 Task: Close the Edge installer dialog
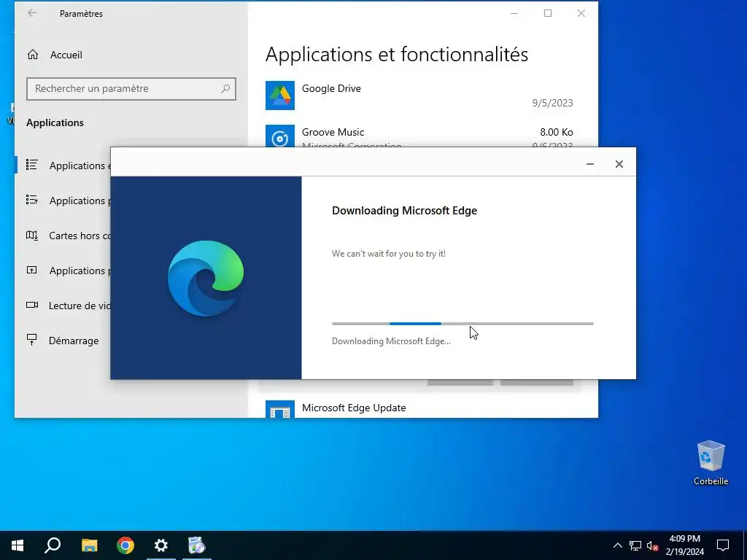(619, 164)
